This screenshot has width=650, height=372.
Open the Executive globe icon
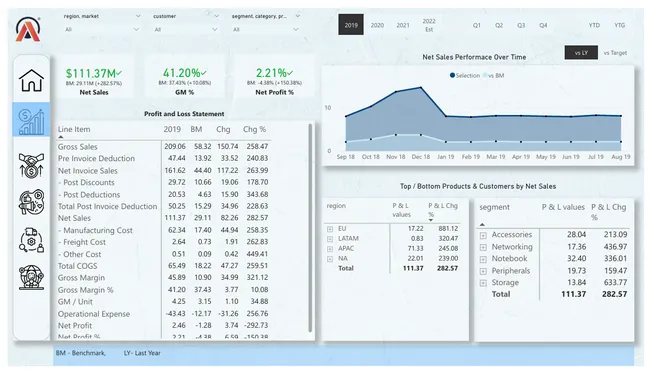pyautogui.click(x=31, y=277)
